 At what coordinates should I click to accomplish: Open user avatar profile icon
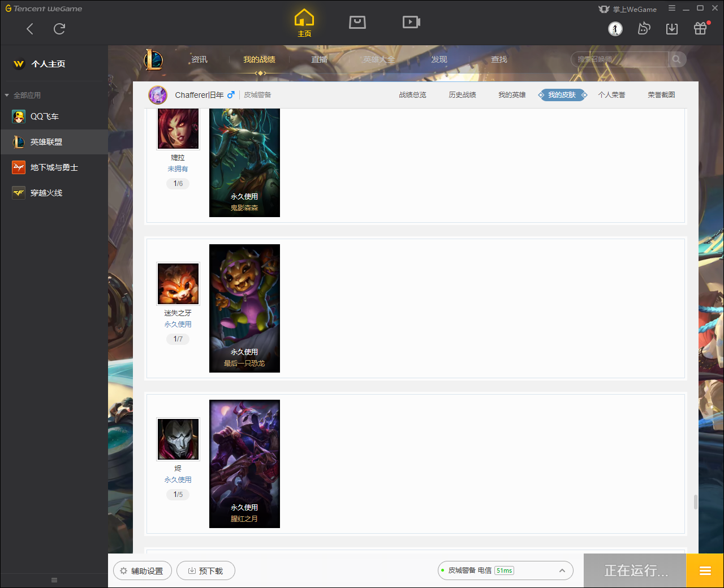615,29
